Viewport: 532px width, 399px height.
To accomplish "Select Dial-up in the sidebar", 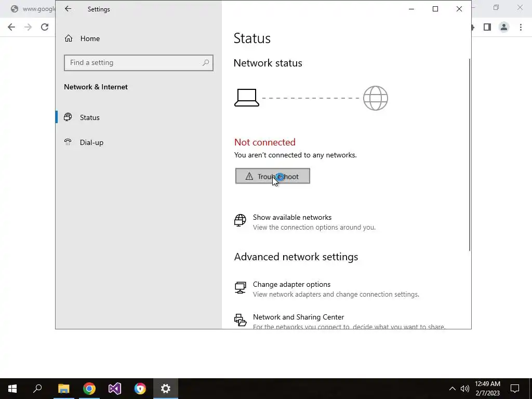I will 138,142.
